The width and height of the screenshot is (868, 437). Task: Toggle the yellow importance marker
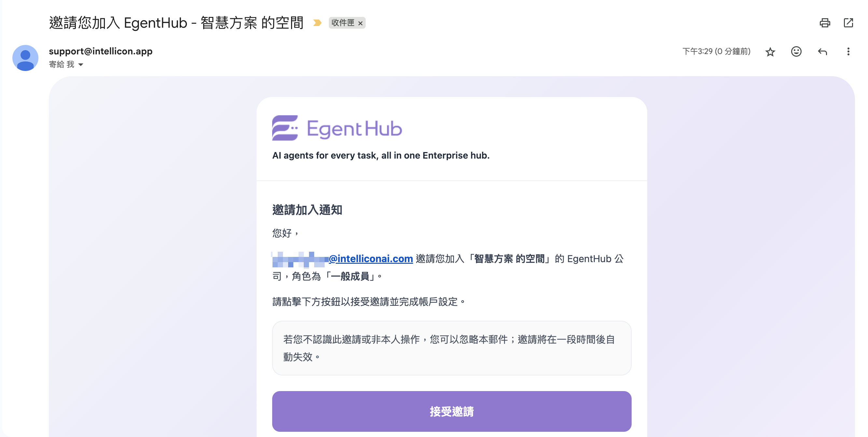317,23
